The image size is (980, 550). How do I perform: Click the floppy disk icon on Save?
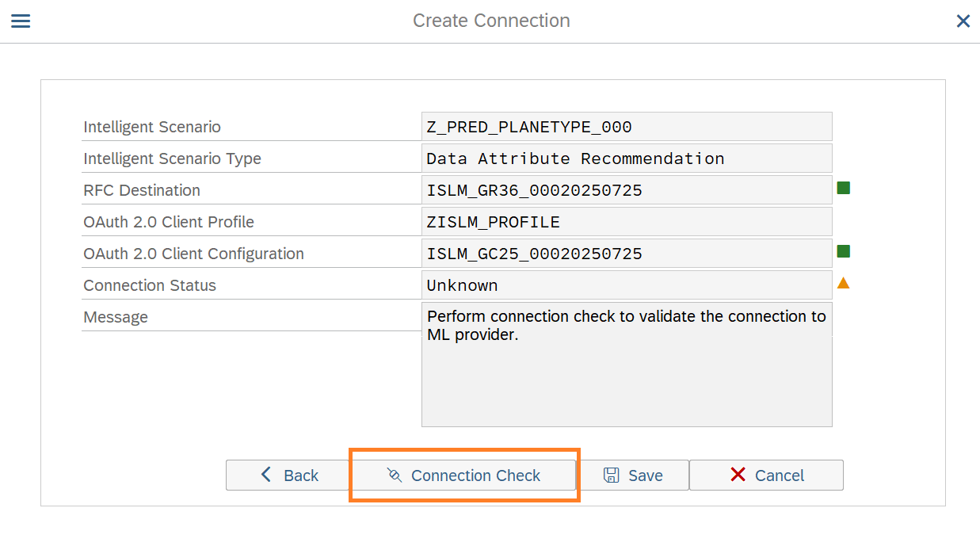(x=612, y=475)
